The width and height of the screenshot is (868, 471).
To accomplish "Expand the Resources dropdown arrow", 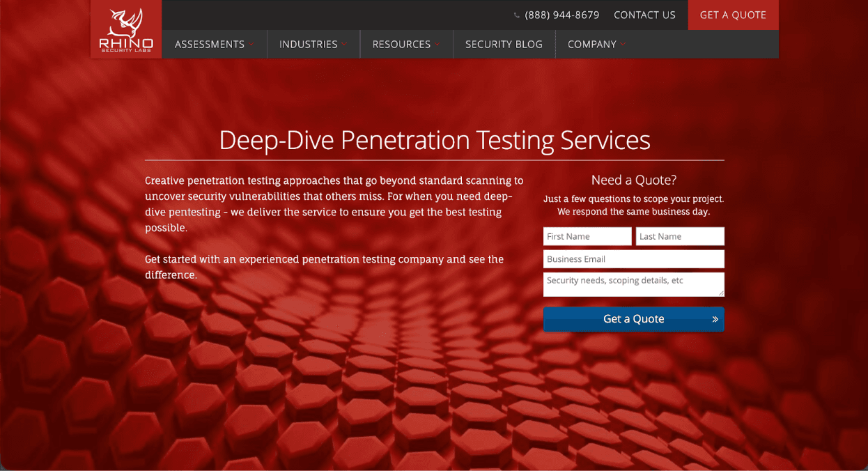I will pyautogui.click(x=437, y=45).
